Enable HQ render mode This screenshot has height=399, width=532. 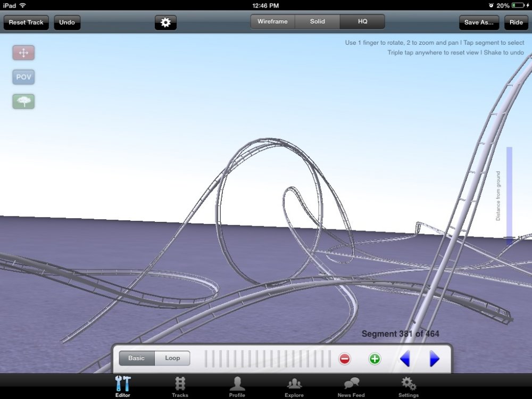[x=362, y=22]
